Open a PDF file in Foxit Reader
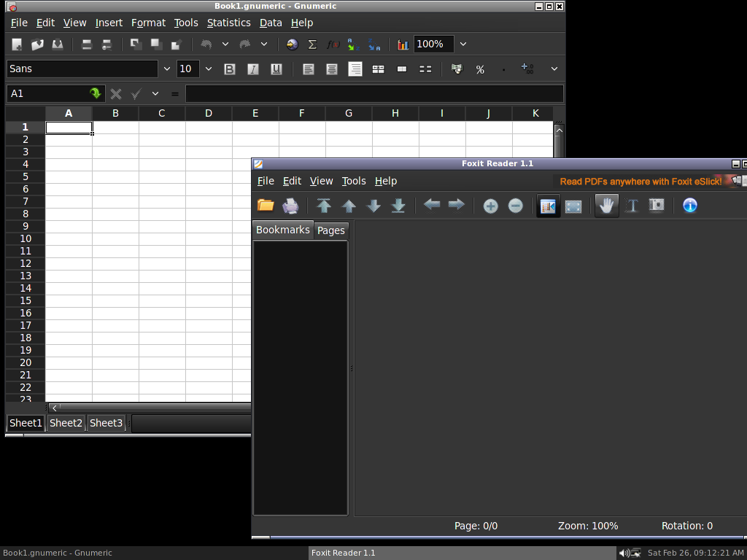The height and width of the screenshot is (560, 747). [266, 205]
